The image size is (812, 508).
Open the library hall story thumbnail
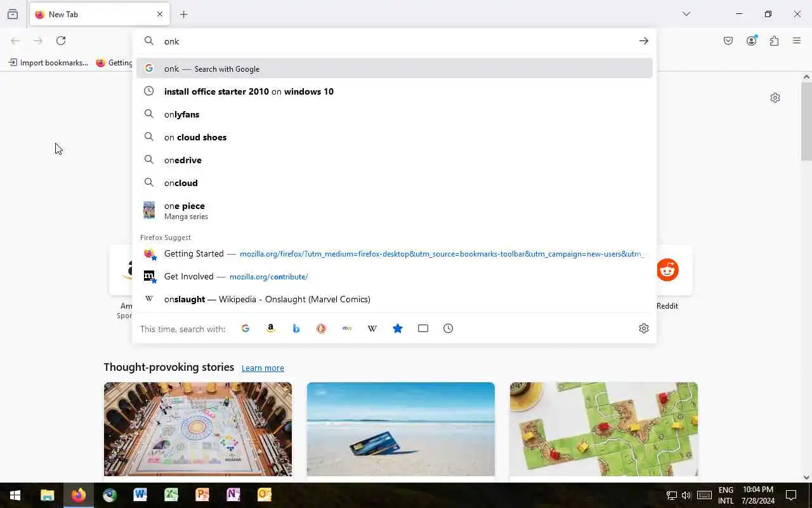coord(198,429)
